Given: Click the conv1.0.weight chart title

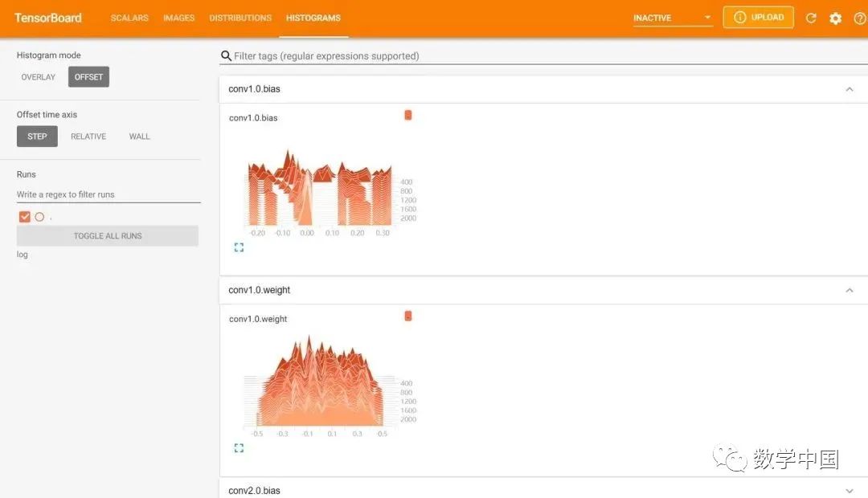Looking at the screenshot, I should point(258,319).
